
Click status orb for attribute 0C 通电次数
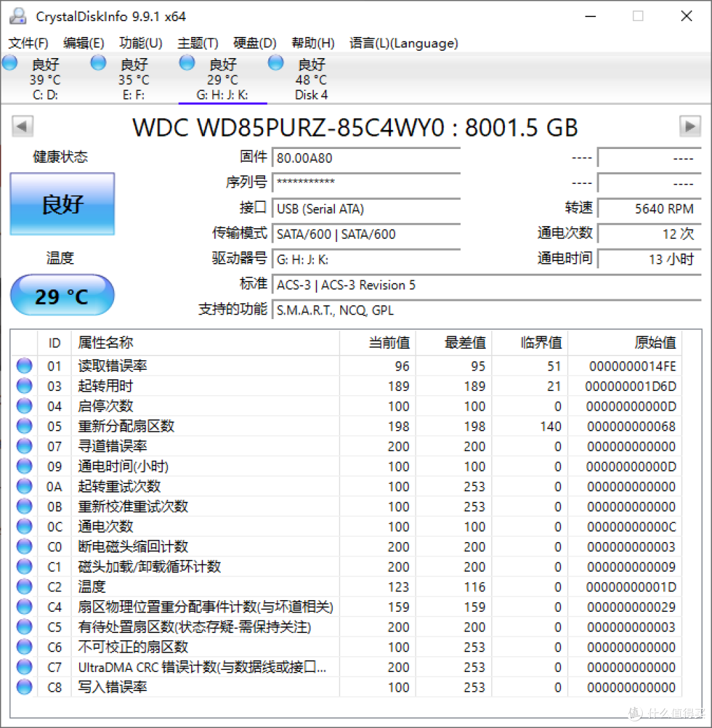[x=24, y=526]
